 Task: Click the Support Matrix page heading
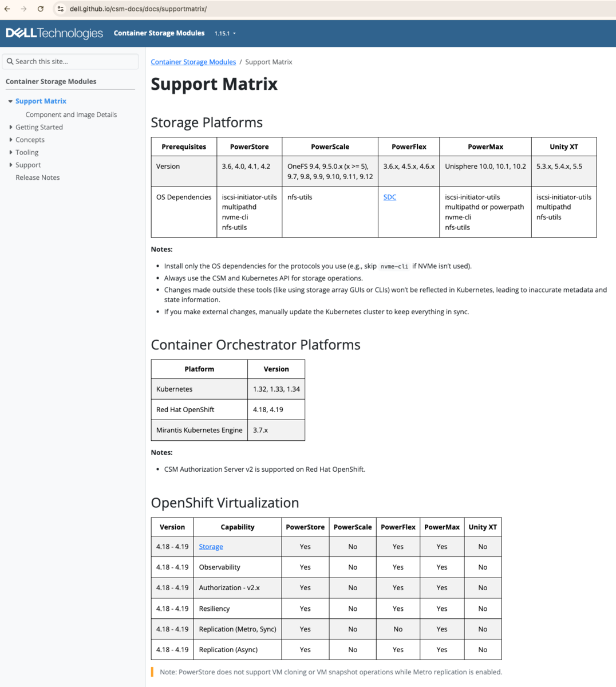coord(214,84)
